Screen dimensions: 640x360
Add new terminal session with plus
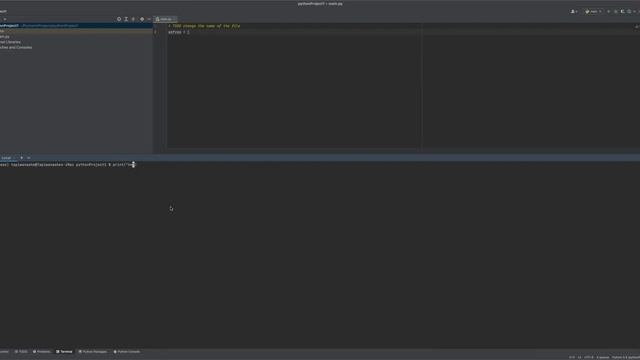(x=22, y=158)
